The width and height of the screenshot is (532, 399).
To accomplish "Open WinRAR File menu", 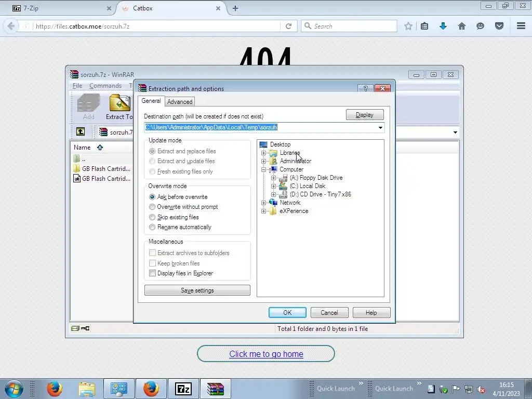I will [x=77, y=86].
